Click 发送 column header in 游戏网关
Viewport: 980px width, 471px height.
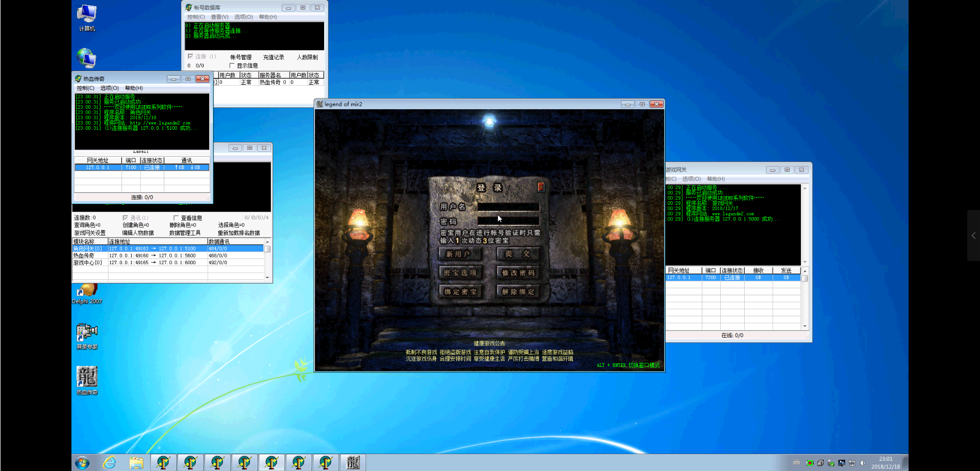click(787, 270)
